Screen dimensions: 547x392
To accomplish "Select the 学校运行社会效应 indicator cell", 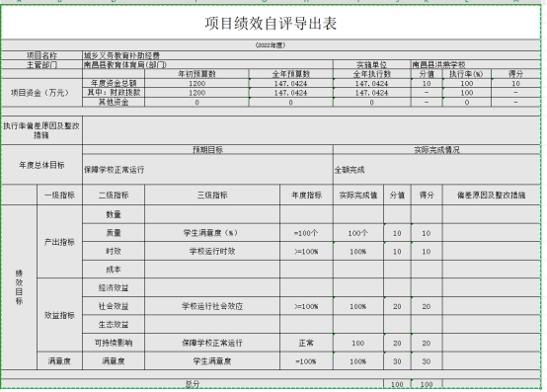I will point(212,306).
